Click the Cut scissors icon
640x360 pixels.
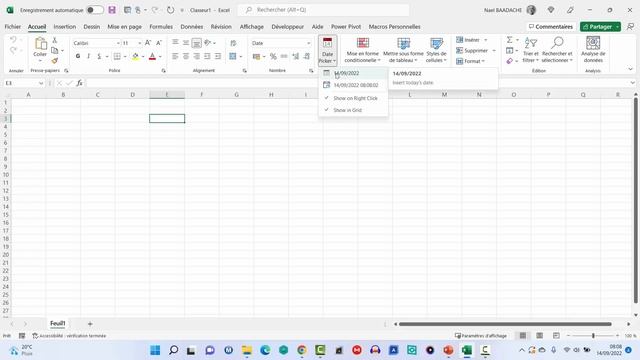[55, 40]
